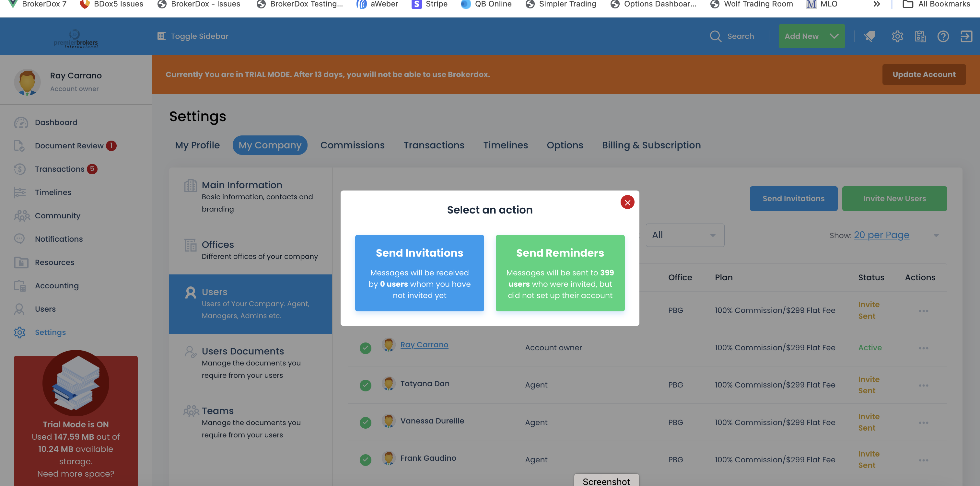Image resolution: width=980 pixels, height=486 pixels.
Task: Click the Toggle Sidebar icon
Action: [x=161, y=36]
